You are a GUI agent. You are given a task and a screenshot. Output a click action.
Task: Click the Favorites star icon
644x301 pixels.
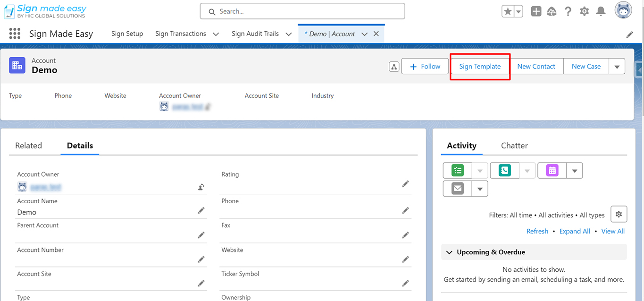pos(508,12)
